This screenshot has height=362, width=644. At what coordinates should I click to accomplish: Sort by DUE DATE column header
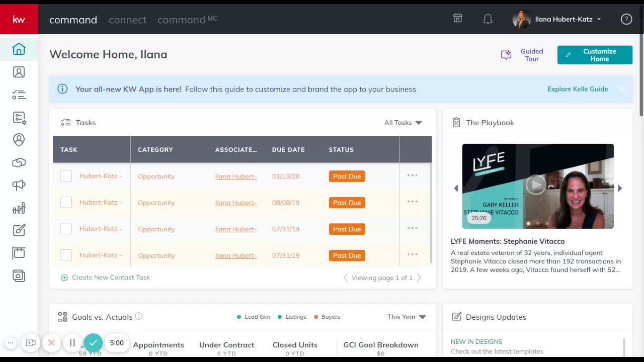(x=288, y=149)
